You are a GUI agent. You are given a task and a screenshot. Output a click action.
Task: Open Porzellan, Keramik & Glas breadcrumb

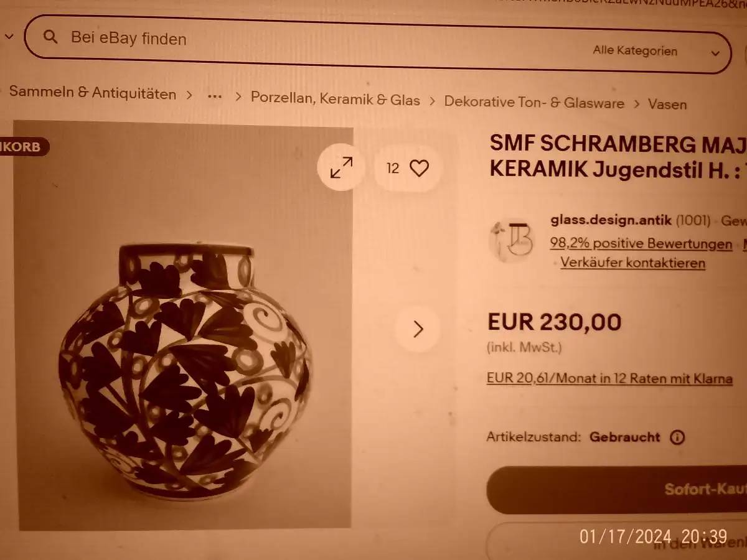coord(336,100)
